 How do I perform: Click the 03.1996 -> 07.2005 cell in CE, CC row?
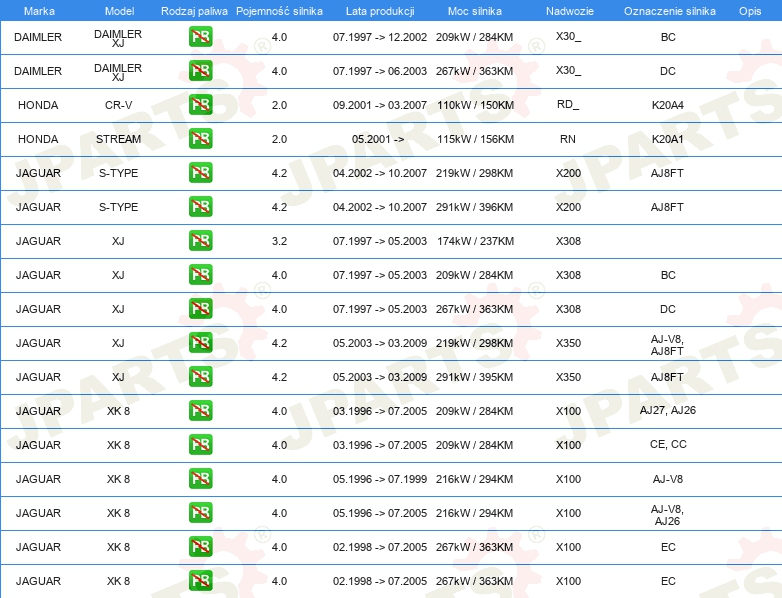coord(380,445)
